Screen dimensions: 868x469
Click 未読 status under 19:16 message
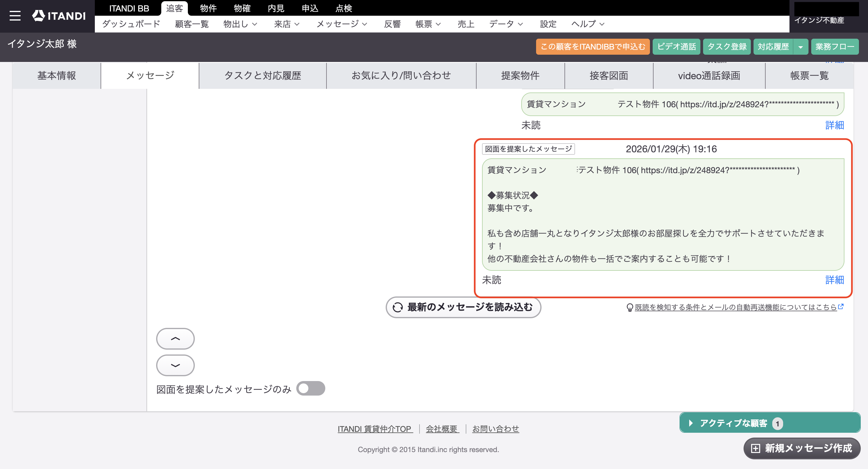(492, 280)
